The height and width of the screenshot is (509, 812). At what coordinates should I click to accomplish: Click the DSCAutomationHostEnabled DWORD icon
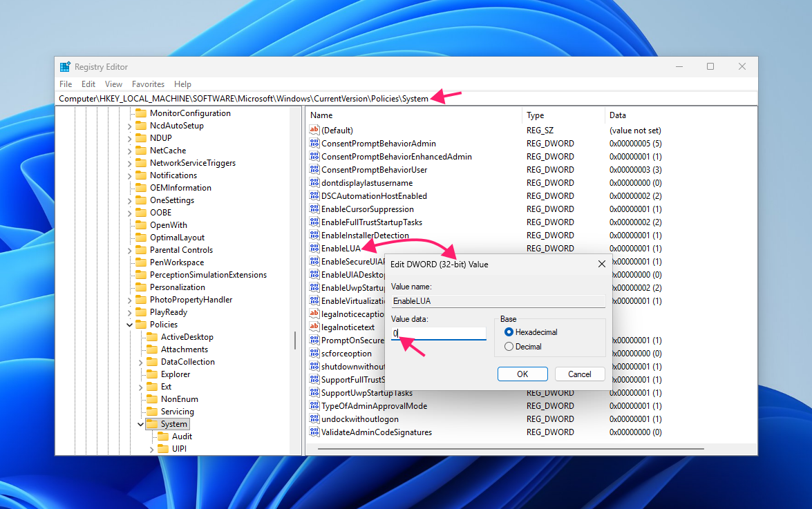point(314,195)
